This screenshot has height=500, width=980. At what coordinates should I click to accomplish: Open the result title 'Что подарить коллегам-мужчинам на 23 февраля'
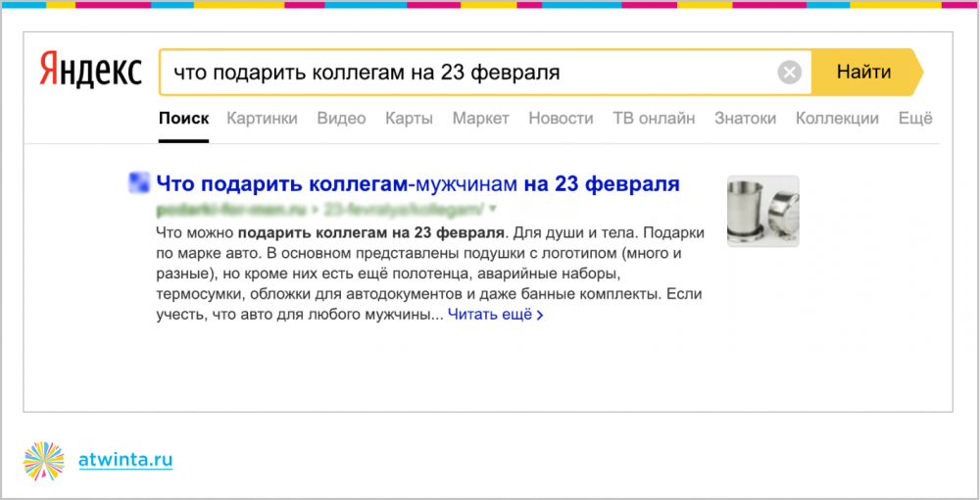pyautogui.click(x=417, y=183)
